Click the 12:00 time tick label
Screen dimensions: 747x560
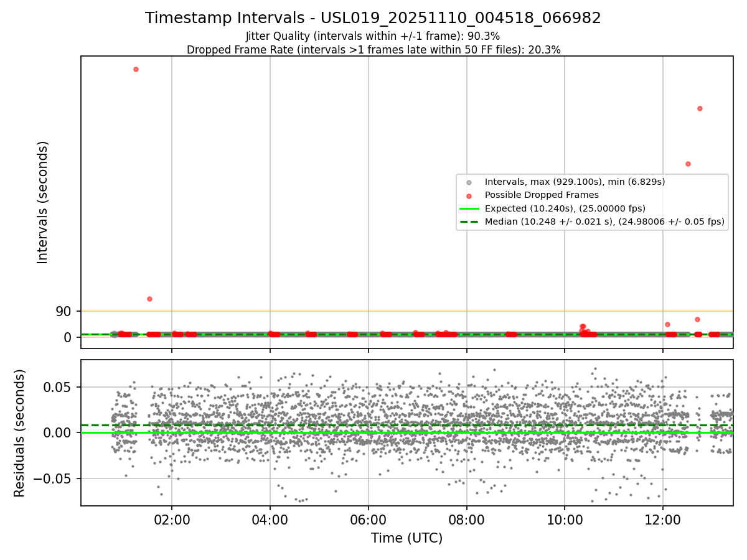tap(662, 520)
